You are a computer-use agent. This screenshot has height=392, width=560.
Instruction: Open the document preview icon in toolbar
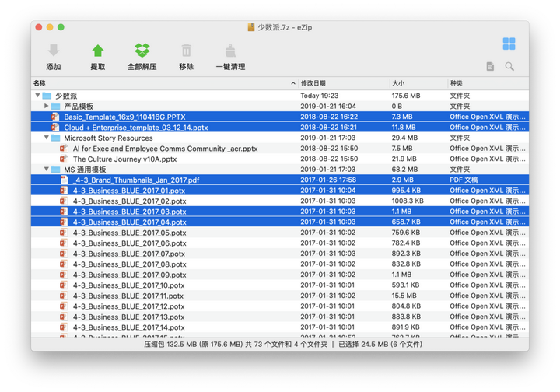490,66
